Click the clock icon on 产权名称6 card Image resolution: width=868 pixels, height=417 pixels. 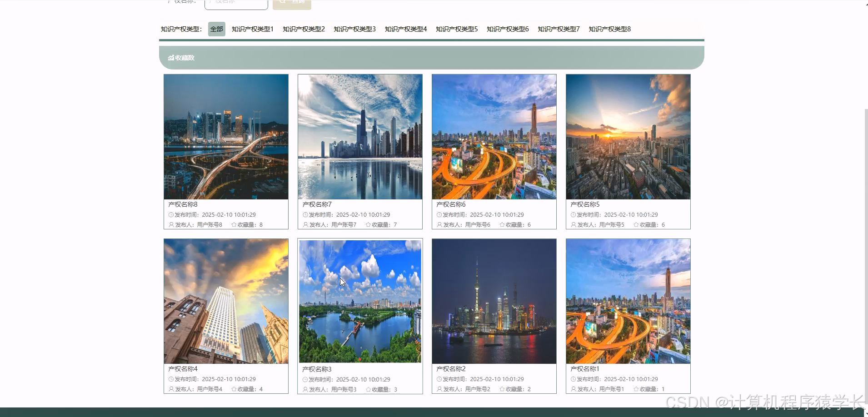click(x=439, y=215)
